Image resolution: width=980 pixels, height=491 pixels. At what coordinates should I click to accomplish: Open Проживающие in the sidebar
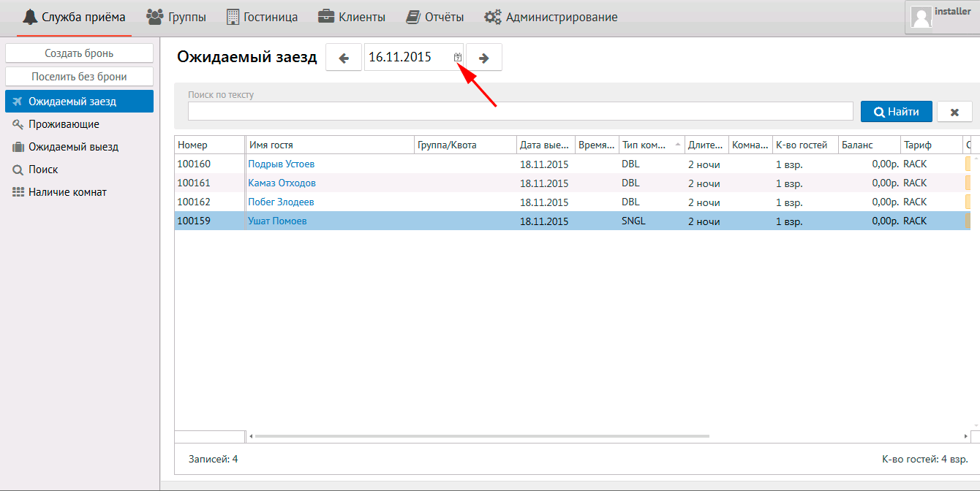(x=64, y=124)
